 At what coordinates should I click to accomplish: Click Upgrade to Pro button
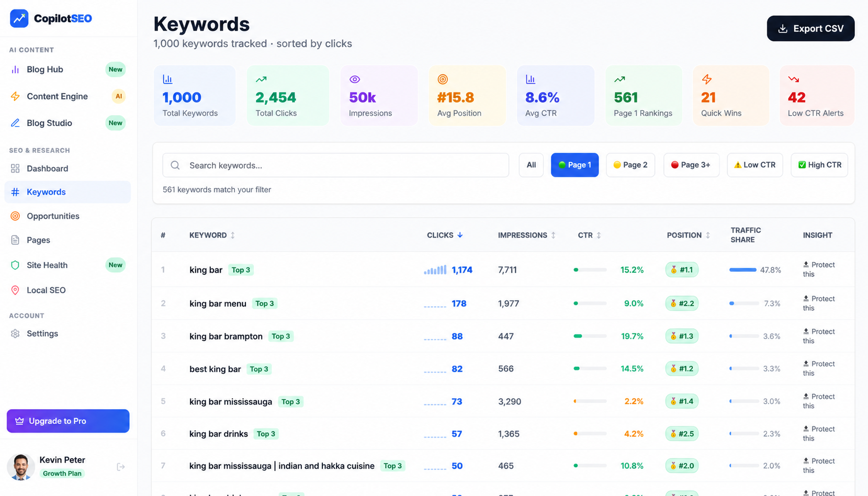(x=68, y=421)
